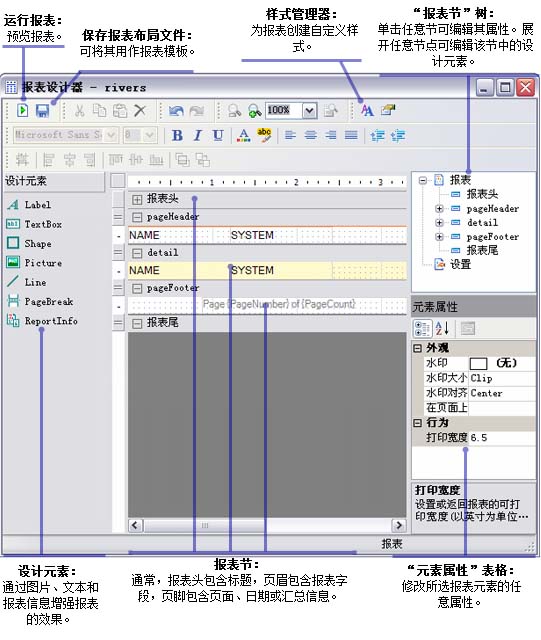Align text right

331,135
